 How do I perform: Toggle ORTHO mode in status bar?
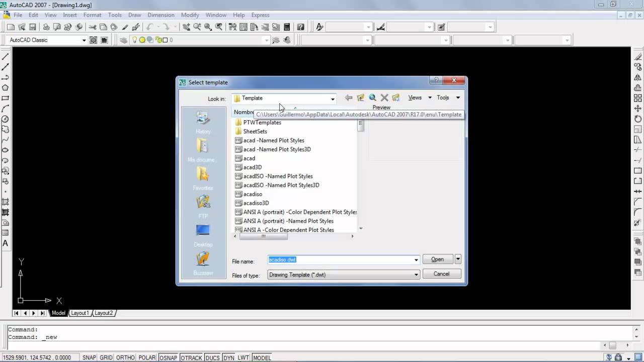pos(125,358)
